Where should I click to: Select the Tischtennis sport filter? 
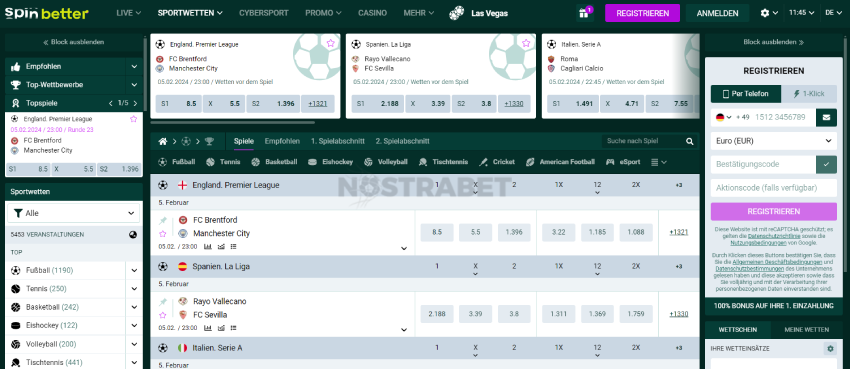pyautogui.click(x=443, y=162)
